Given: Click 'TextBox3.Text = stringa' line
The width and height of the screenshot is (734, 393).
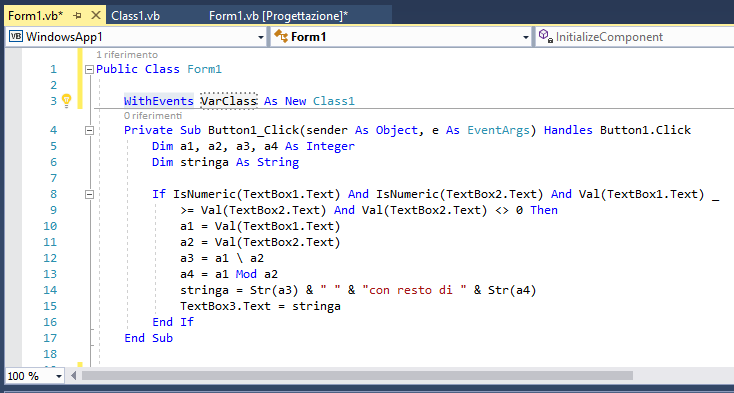Looking at the screenshot, I should point(260,306).
